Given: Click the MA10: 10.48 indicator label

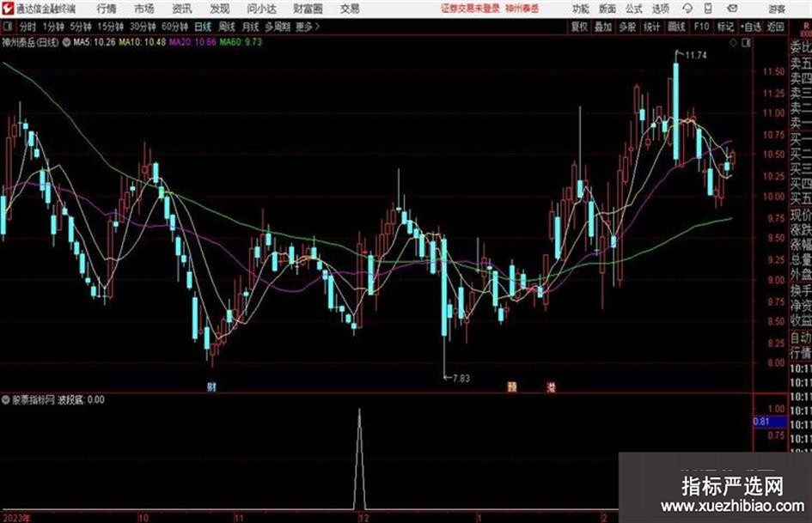Looking at the screenshot, I should pos(143,42).
